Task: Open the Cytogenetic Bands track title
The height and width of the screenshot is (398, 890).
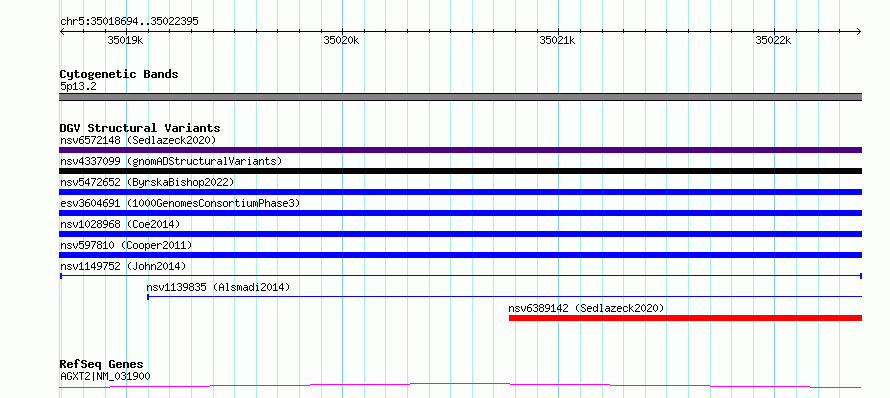Action: pyautogui.click(x=119, y=74)
